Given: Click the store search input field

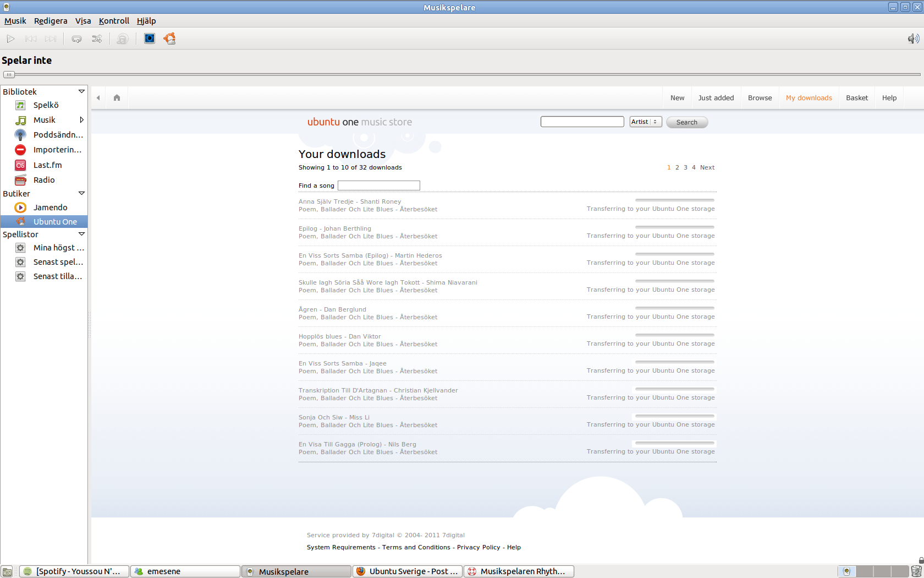Looking at the screenshot, I should click(582, 122).
